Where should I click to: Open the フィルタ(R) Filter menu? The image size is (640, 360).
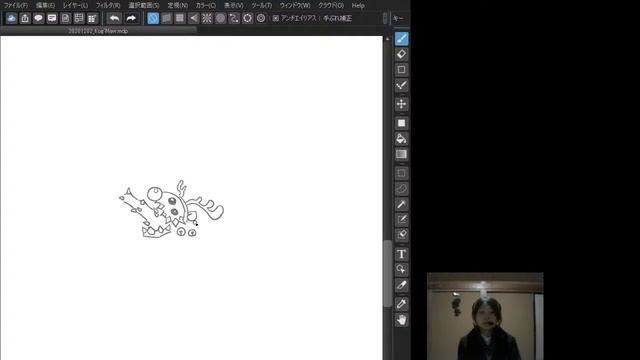(x=108, y=5)
